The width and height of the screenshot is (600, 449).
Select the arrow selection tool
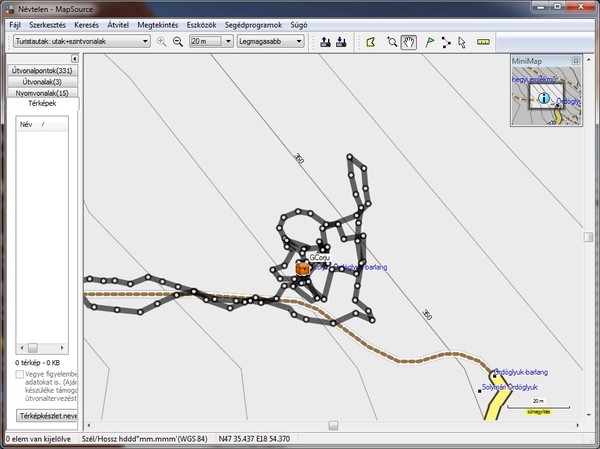pos(462,42)
